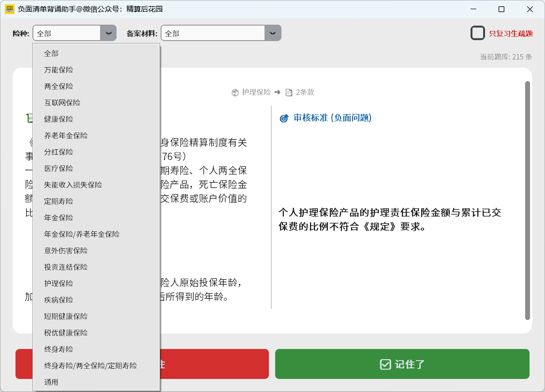Select 护理保险 from the list
This screenshot has height=392, width=545.
[59, 284]
